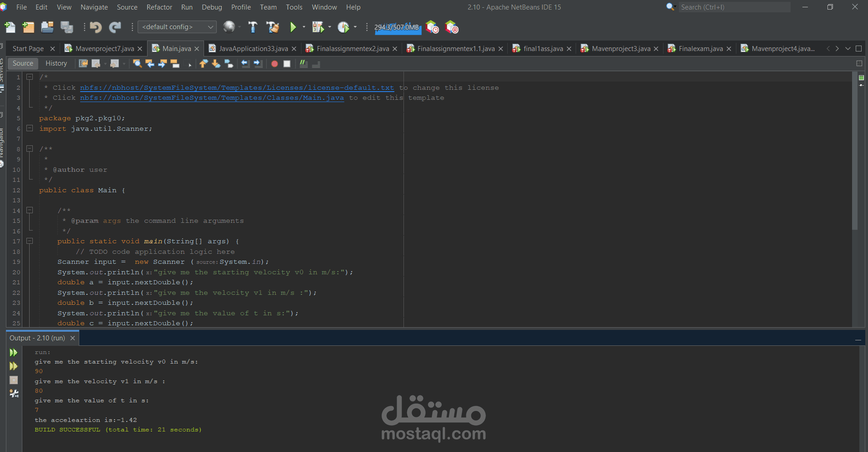Start recording an editor macro
Image resolution: width=868 pixels, height=452 pixels.
[x=274, y=64]
